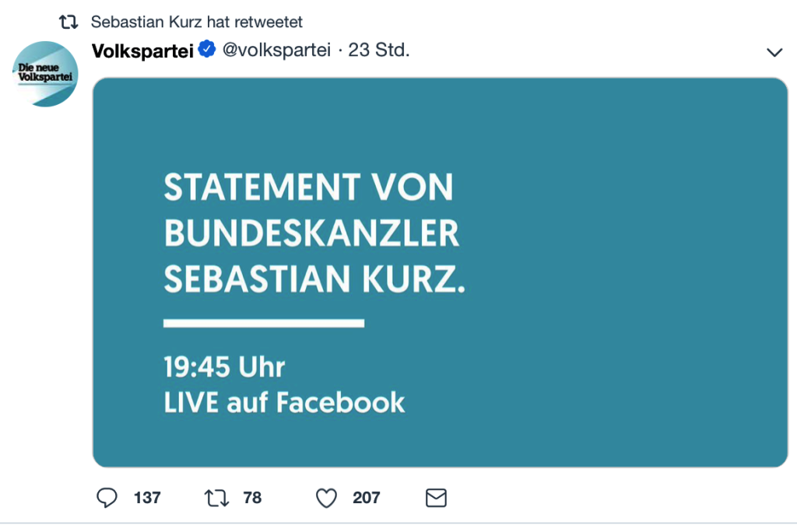Click the retweet count 78
797x532 pixels.
click(x=252, y=498)
